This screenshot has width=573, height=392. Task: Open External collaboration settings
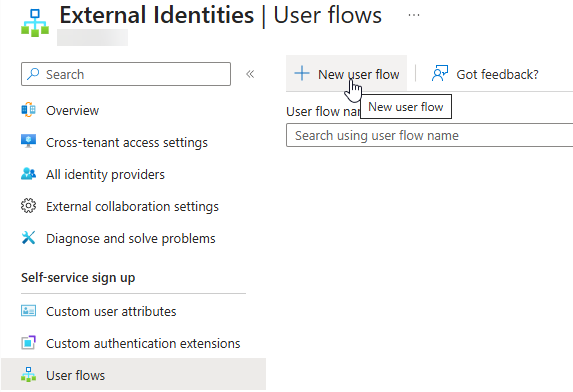pyautogui.click(x=133, y=206)
